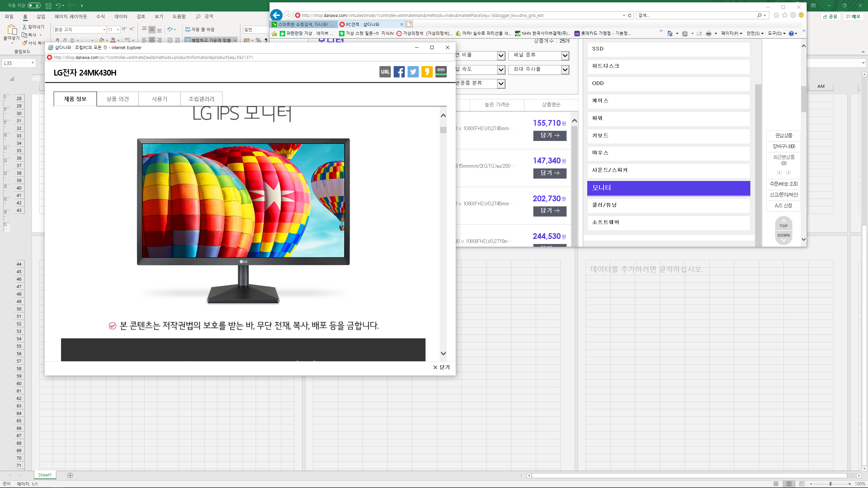Open the 파일 ribbon tab in Excel
This screenshot has height=488, width=868.
(x=9, y=16)
